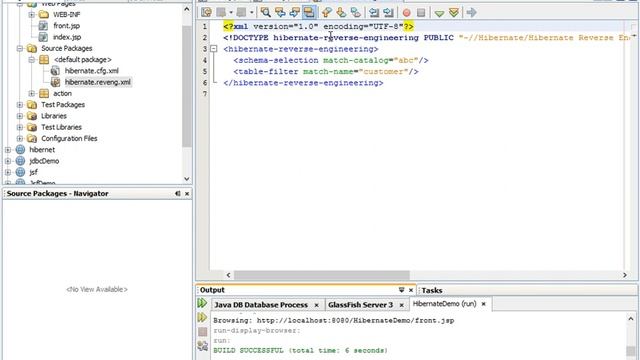Close the HibernateDemo (run) tab
The image size is (640, 360).
coord(484,304)
